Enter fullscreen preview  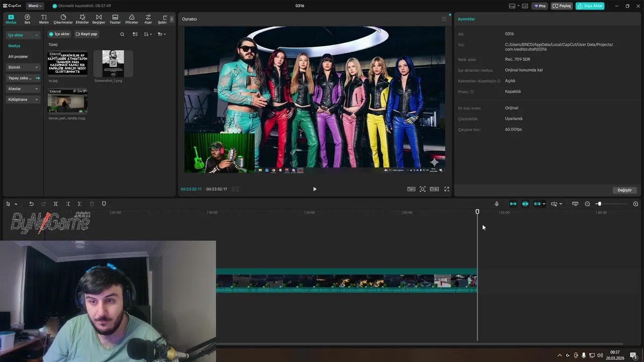tap(447, 189)
